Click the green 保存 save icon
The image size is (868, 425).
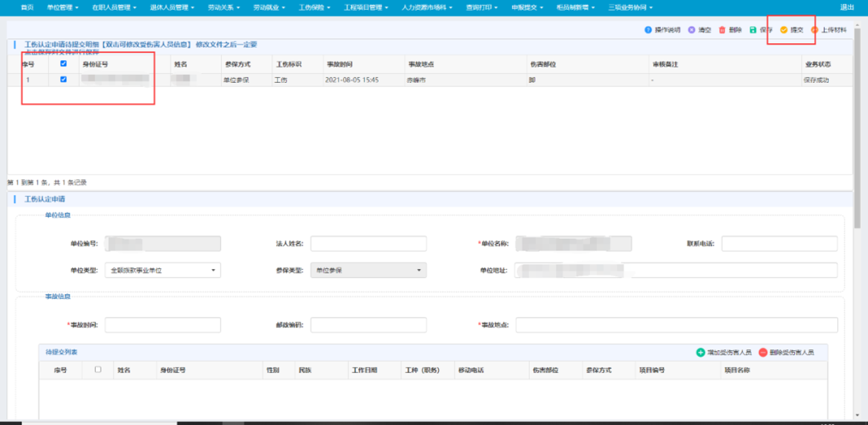pyautogui.click(x=753, y=30)
